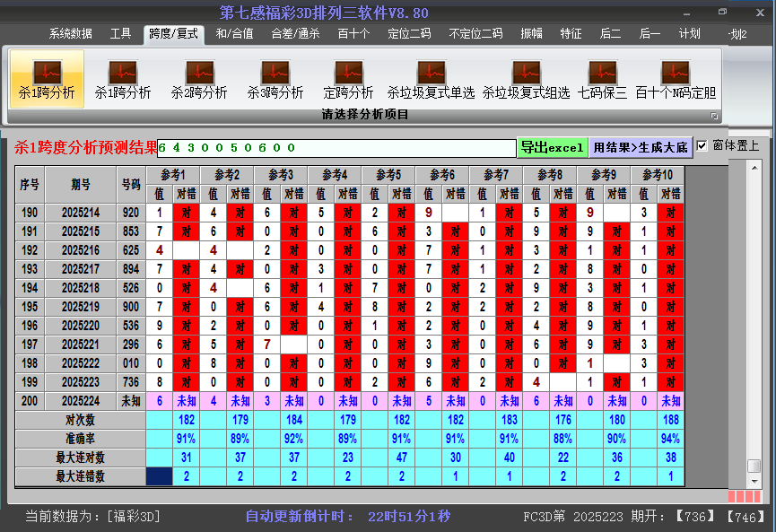Expand the 请选择分析项目 group launcher
The height and width of the screenshot is (532, 776).
click(x=715, y=116)
